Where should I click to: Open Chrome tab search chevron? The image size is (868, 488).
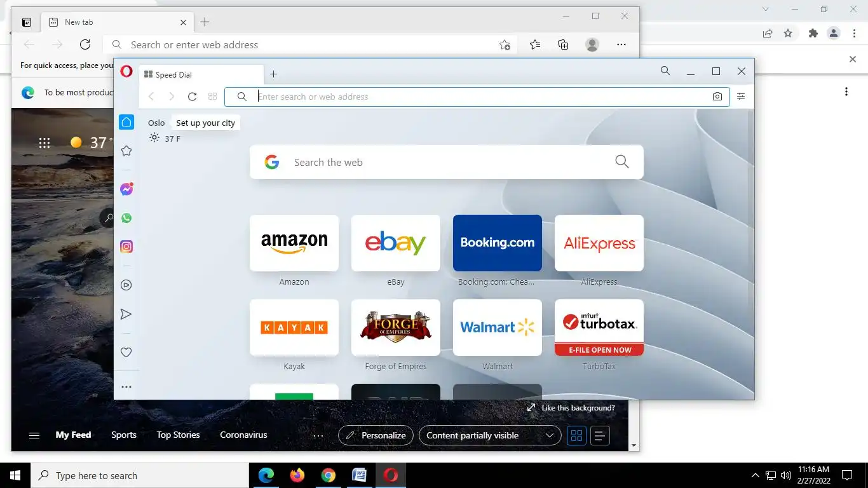[766, 9]
